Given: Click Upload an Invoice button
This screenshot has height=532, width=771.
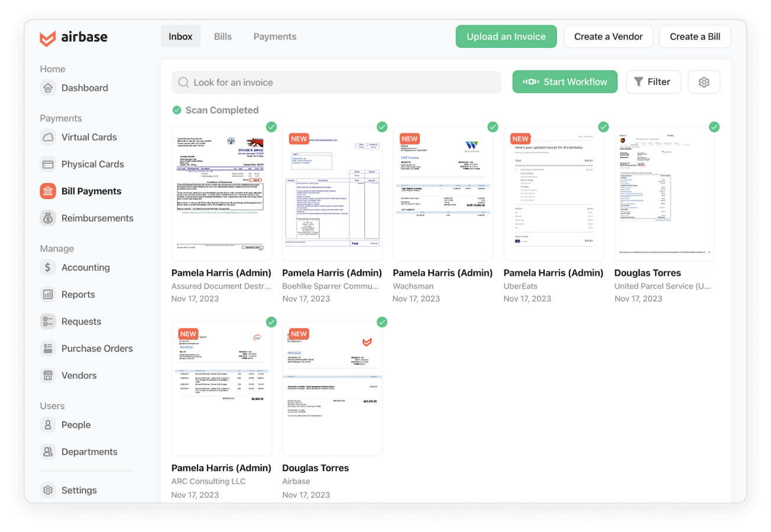Looking at the screenshot, I should coord(506,37).
